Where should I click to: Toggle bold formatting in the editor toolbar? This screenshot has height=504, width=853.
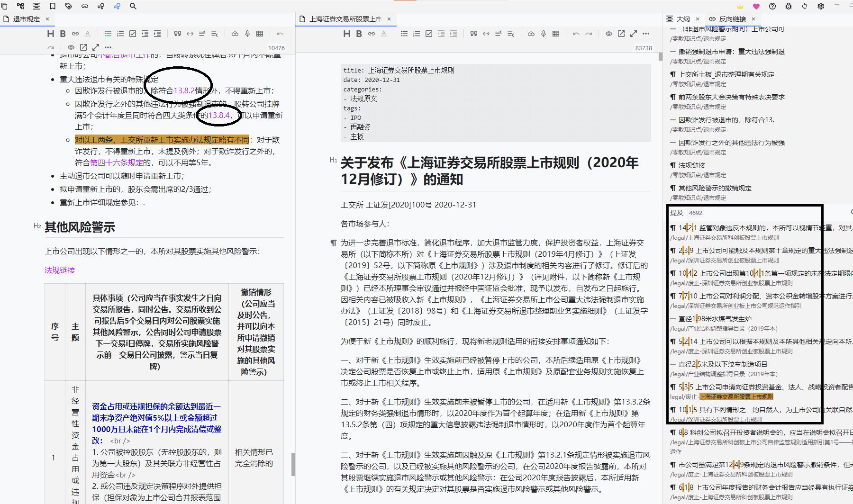[63, 33]
